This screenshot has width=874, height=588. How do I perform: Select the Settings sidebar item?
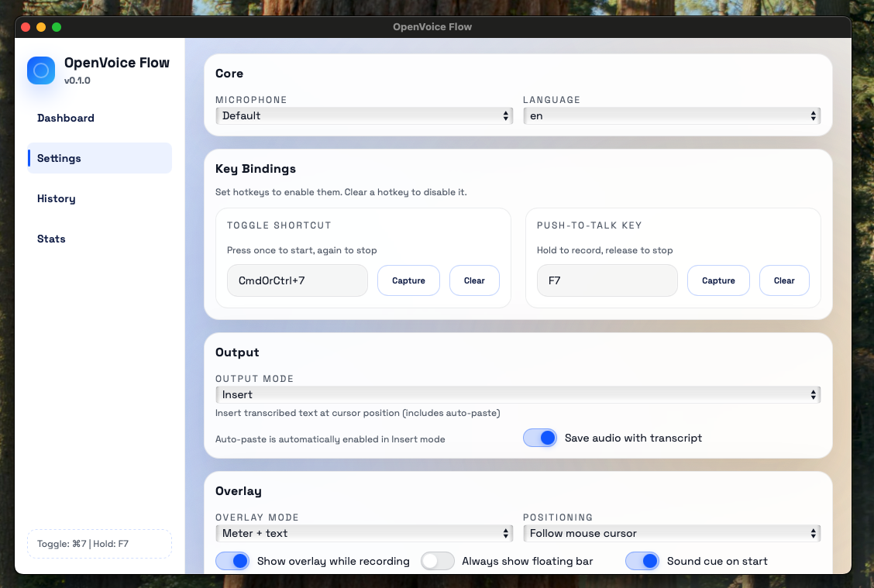(99, 158)
